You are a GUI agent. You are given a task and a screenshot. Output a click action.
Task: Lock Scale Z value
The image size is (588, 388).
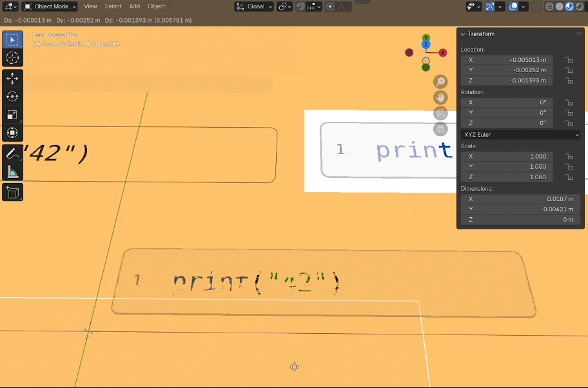pos(569,177)
